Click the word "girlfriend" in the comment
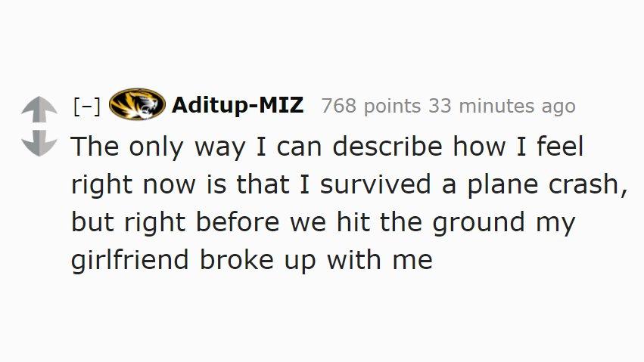The width and height of the screenshot is (644, 362). pyautogui.click(x=130, y=261)
